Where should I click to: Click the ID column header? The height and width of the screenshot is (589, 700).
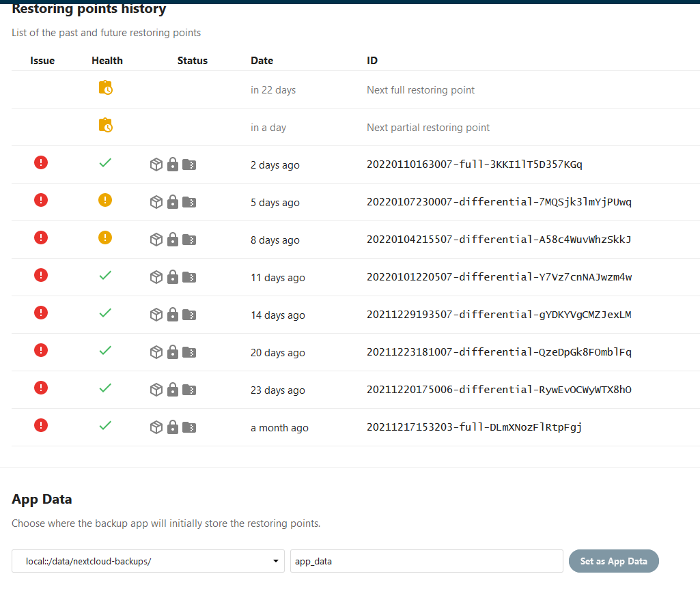point(372,61)
